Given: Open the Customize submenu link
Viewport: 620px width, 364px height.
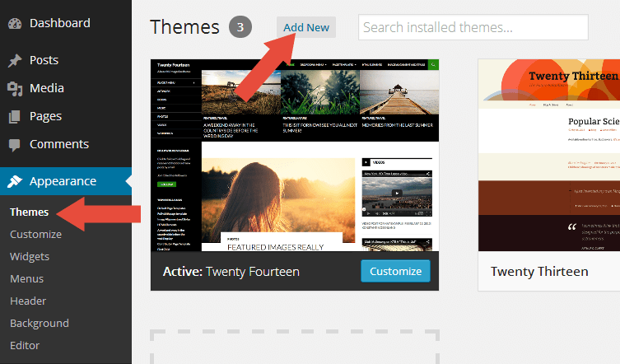Looking at the screenshot, I should click(35, 235).
